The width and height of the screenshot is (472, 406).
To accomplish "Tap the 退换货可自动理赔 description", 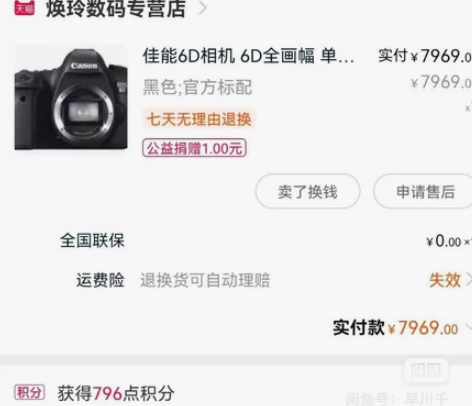I will coord(205,280).
